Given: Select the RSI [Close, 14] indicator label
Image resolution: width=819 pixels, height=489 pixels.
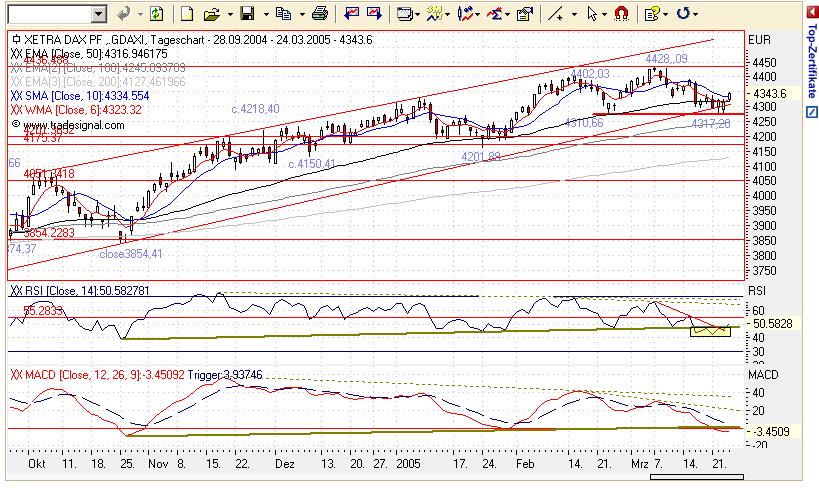Looking at the screenshot, I should (80, 291).
